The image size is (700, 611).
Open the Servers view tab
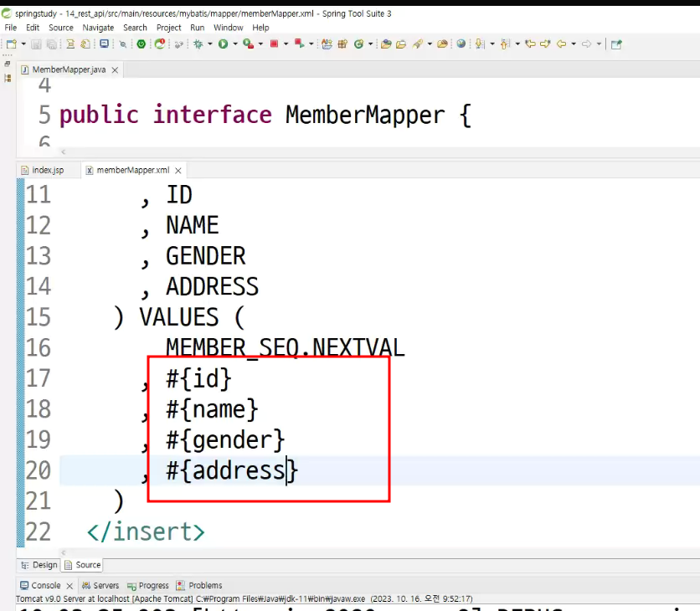pos(100,585)
